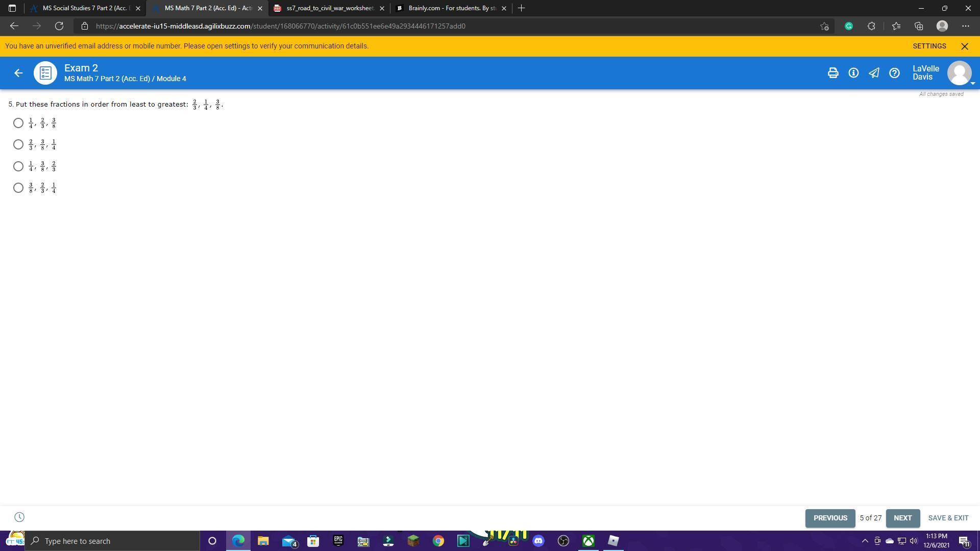Click the NEXT question button

pos(902,518)
